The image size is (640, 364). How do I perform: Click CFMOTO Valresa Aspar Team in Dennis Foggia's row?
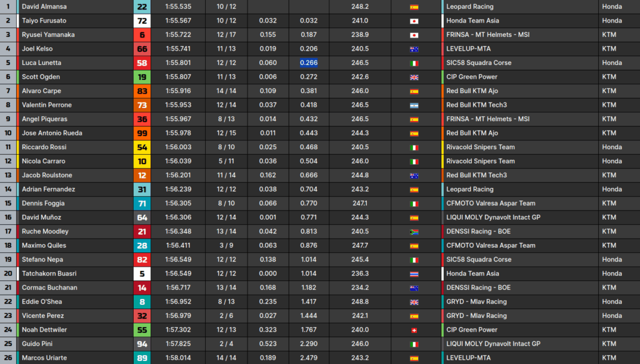click(x=491, y=203)
